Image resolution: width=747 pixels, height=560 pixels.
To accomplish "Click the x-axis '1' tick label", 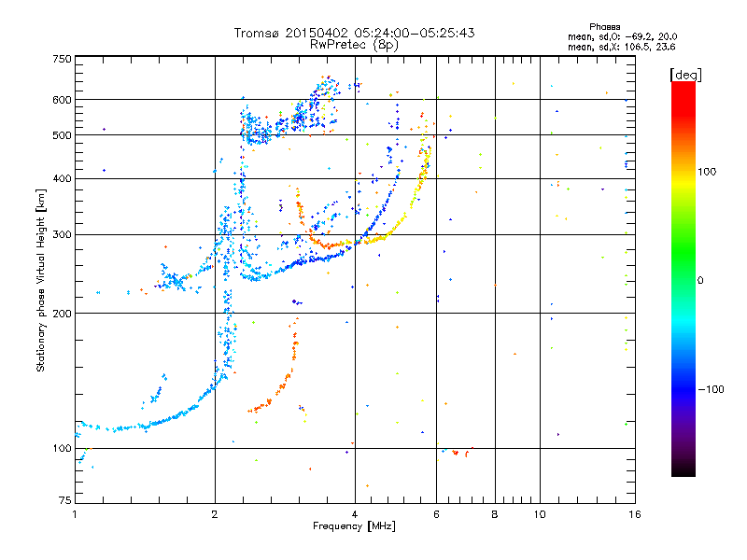I will [75, 514].
